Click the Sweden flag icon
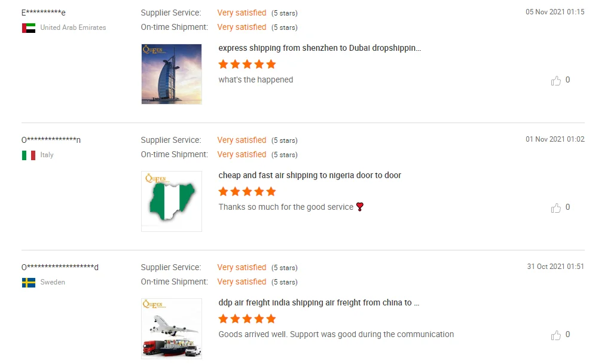Image resolution: width=608 pixels, height=364 pixels. click(29, 282)
